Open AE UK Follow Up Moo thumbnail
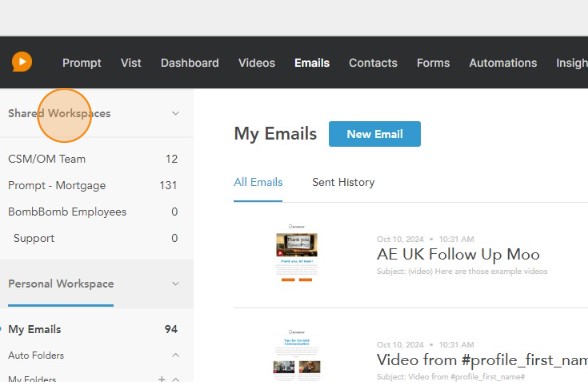Screen dimensions: 588x387 (297, 253)
